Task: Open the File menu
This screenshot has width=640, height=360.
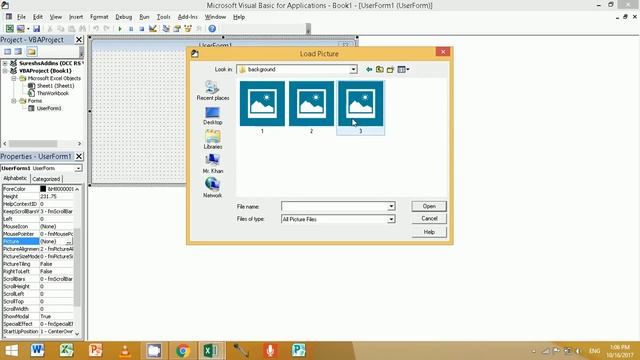Action: pyautogui.click(x=21, y=17)
